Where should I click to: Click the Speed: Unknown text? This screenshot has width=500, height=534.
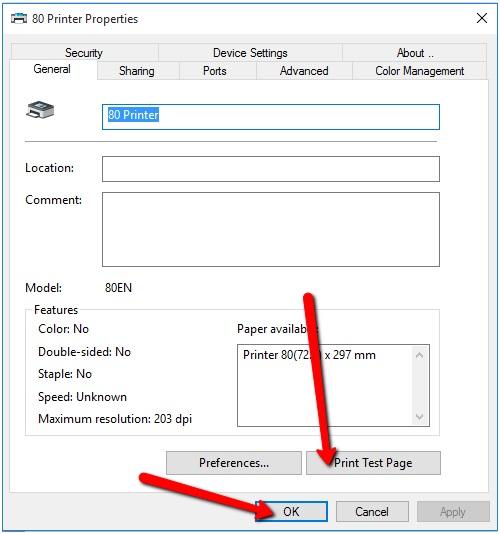[82, 397]
